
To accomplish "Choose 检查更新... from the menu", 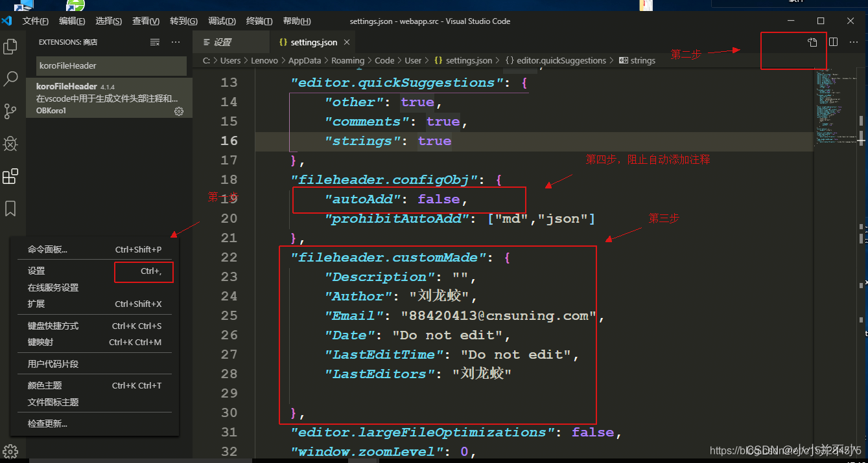I will 95,423.
